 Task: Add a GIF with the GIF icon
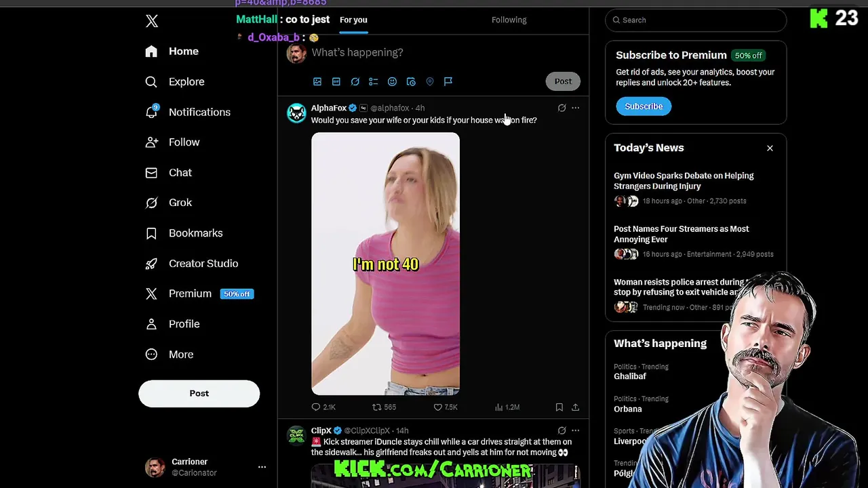tap(336, 81)
